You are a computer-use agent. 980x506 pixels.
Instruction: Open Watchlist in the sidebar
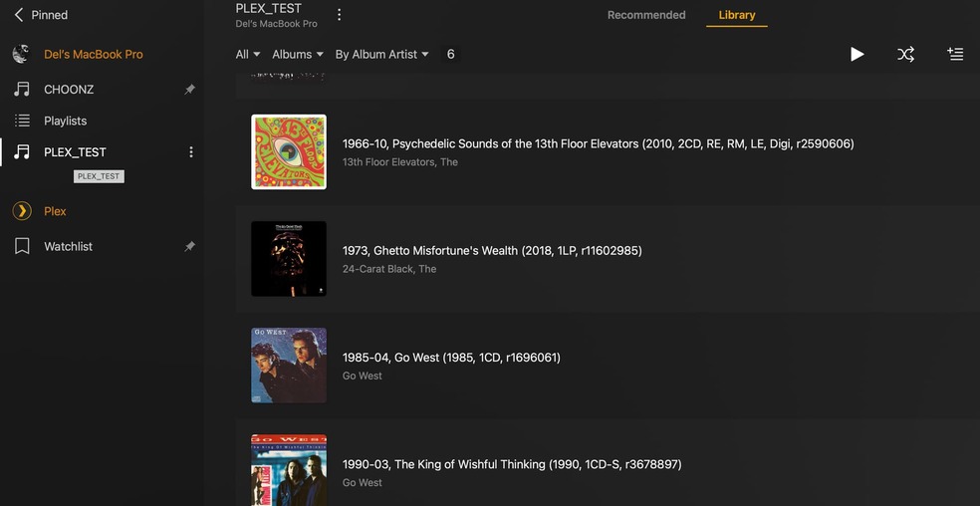(x=68, y=246)
